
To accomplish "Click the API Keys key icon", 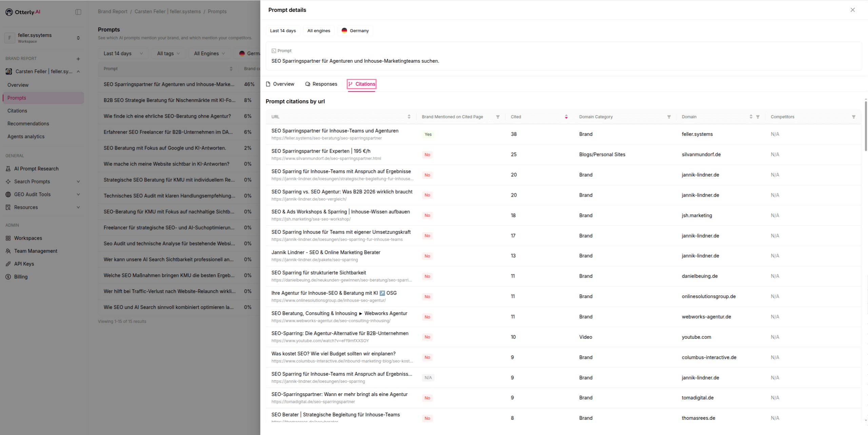I will 8,264.
